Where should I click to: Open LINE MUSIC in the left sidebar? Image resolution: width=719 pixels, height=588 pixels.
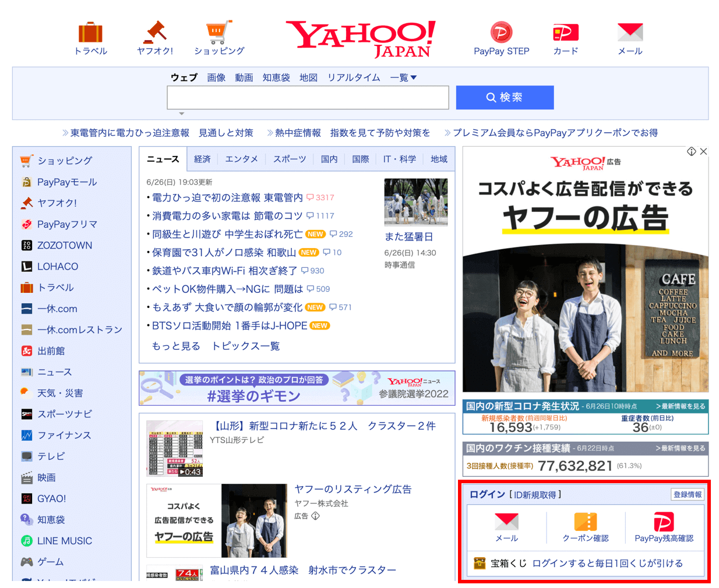tap(65, 541)
